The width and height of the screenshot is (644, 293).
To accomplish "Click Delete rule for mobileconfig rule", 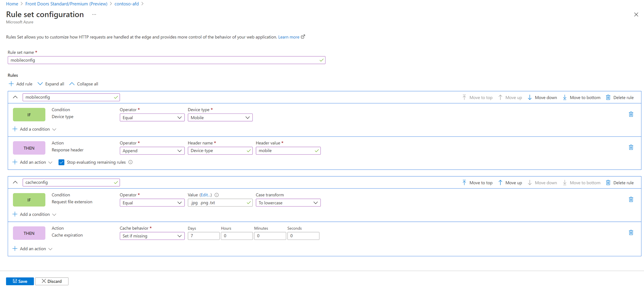I will click(620, 97).
